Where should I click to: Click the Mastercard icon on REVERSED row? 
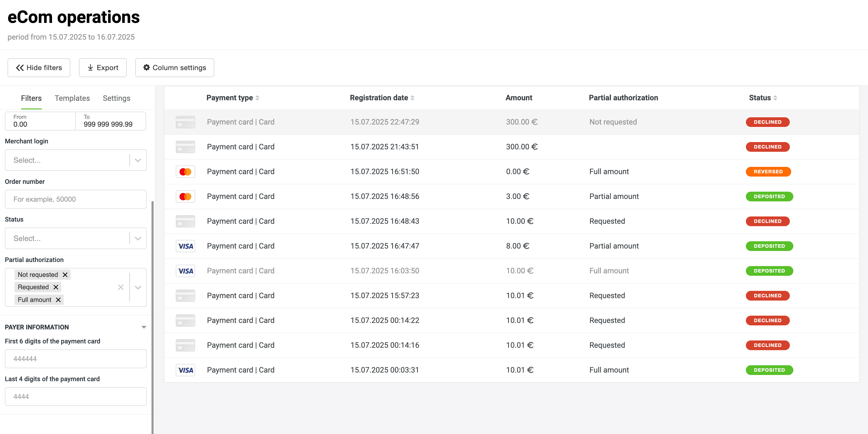(185, 171)
